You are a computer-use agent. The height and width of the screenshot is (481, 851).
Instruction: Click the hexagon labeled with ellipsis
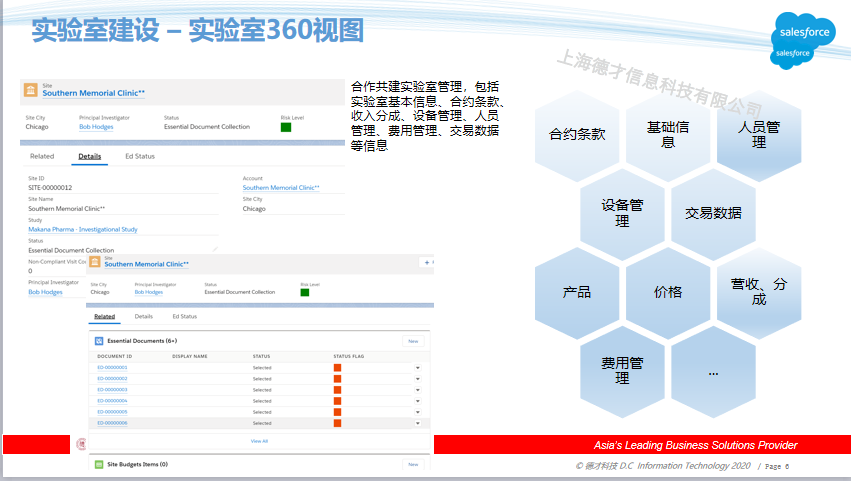tap(713, 371)
